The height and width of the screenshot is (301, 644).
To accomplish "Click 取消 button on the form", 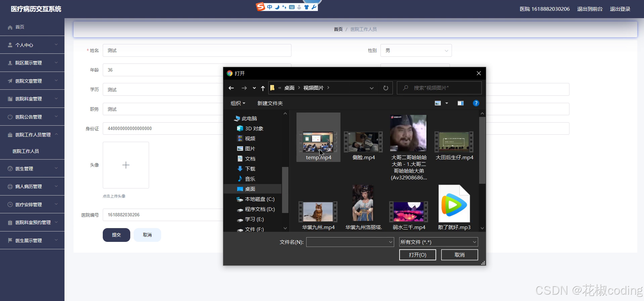I will (x=147, y=235).
